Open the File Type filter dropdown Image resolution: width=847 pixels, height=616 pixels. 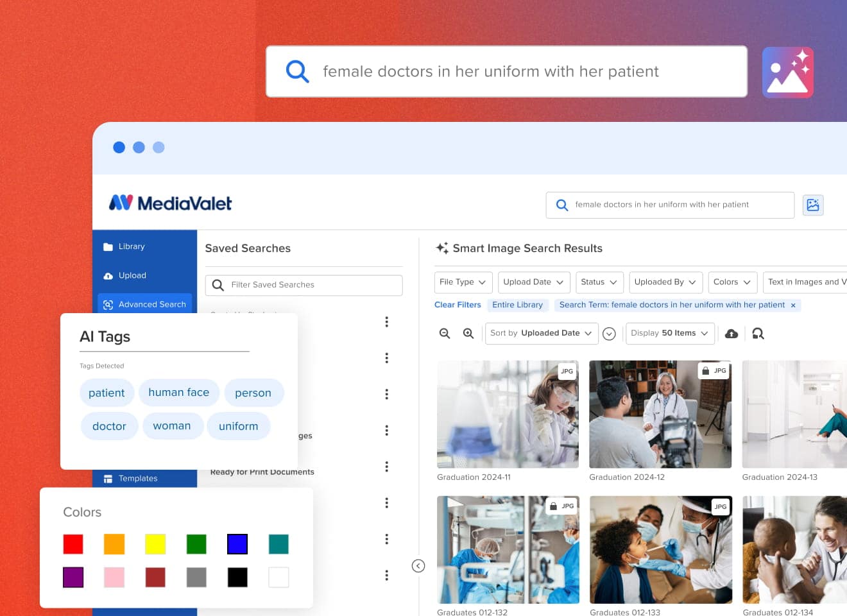(x=463, y=282)
